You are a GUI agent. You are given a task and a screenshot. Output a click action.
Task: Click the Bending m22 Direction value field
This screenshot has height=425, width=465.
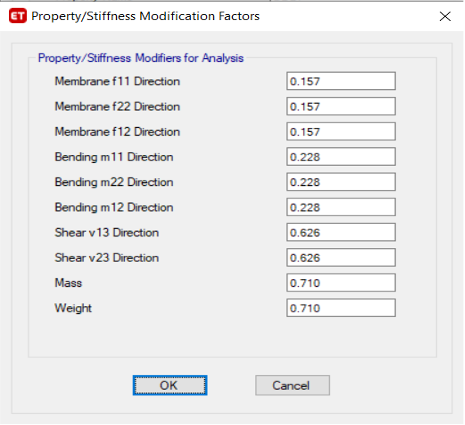pos(341,182)
